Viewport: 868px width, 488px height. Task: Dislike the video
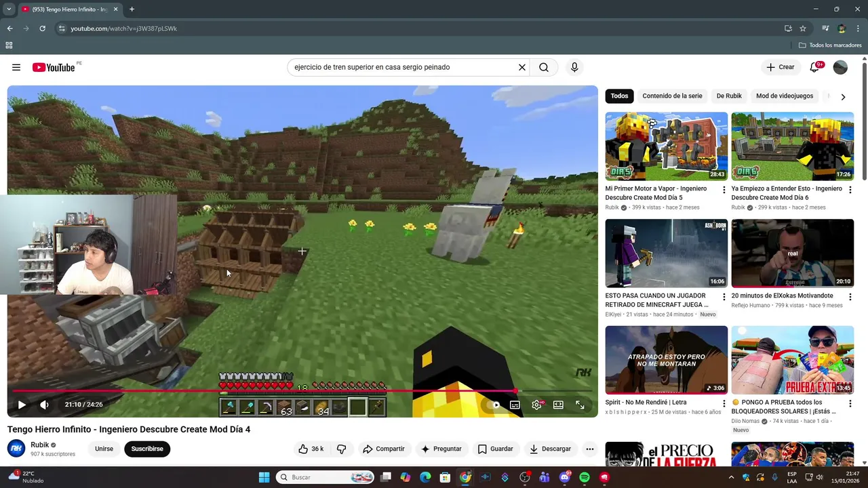pos(342,449)
